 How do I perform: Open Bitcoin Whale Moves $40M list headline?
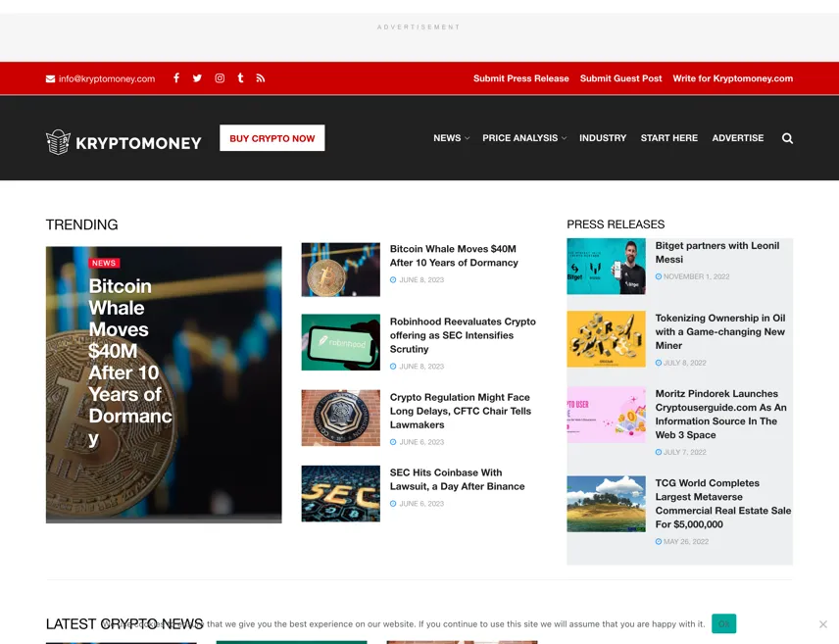coord(454,256)
